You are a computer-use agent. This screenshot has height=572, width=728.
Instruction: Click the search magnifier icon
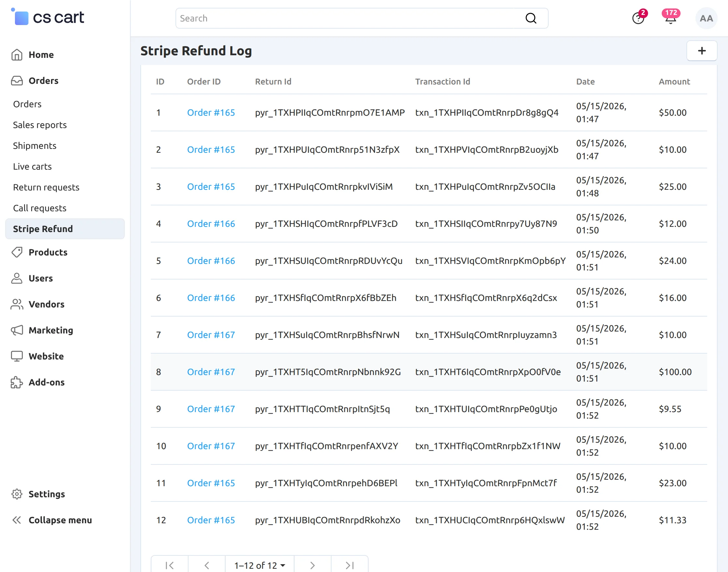coord(531,18)
